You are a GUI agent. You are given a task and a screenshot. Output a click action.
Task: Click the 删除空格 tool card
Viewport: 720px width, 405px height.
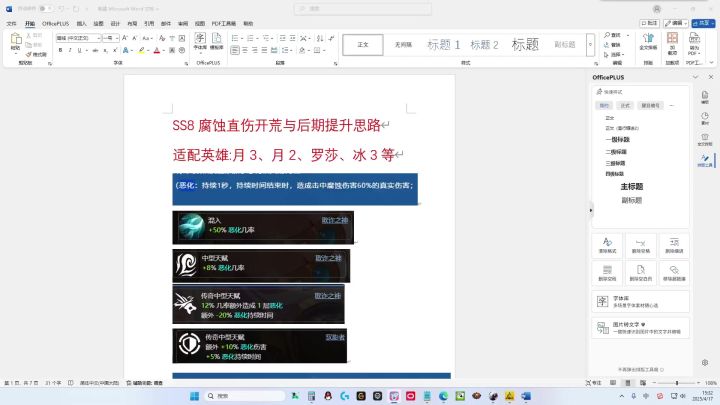pyautogui.click(x=641, y=245)
